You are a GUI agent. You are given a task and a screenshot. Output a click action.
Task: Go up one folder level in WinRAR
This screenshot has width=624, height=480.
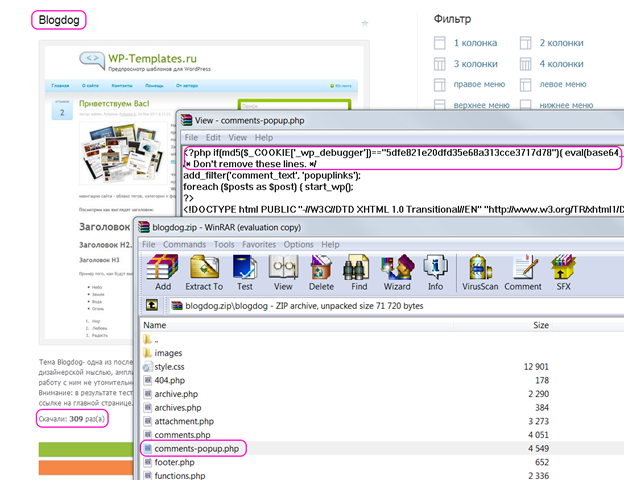pos(152,305)
